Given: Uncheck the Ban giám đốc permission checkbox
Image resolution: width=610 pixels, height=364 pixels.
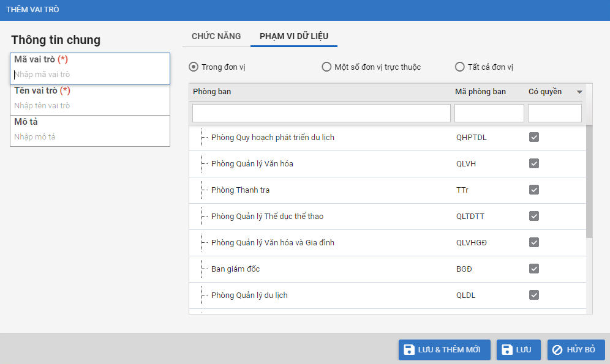Looking at the screenshot, I should [x=534, y=269].
